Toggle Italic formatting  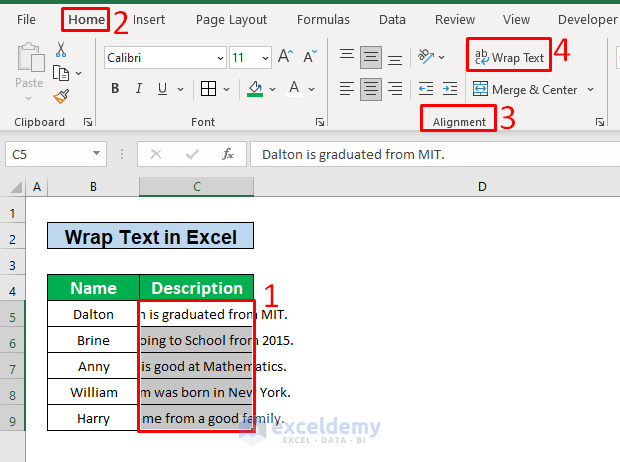click(x=138, y=88)
